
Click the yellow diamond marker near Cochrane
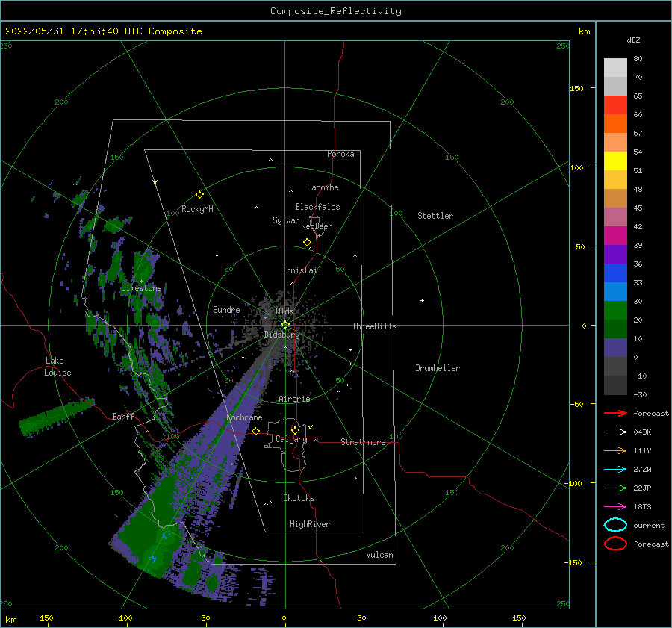(x=256, y=431)
